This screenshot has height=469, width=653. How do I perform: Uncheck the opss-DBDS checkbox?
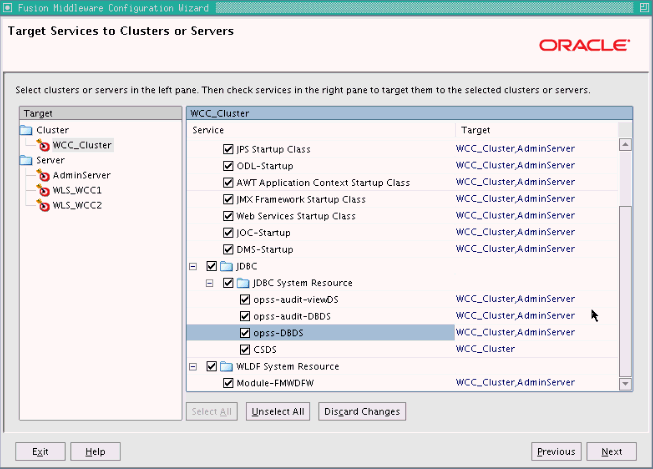point(245,333)
